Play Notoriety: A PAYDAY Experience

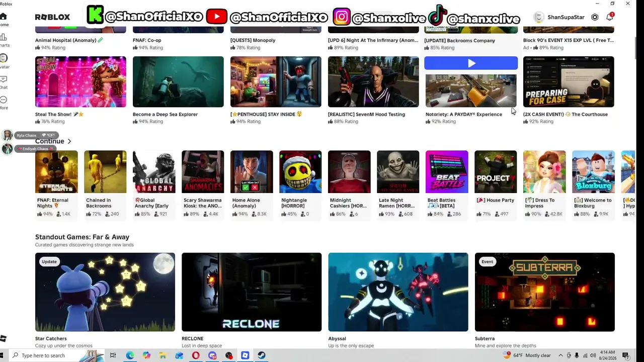point(471,63)
